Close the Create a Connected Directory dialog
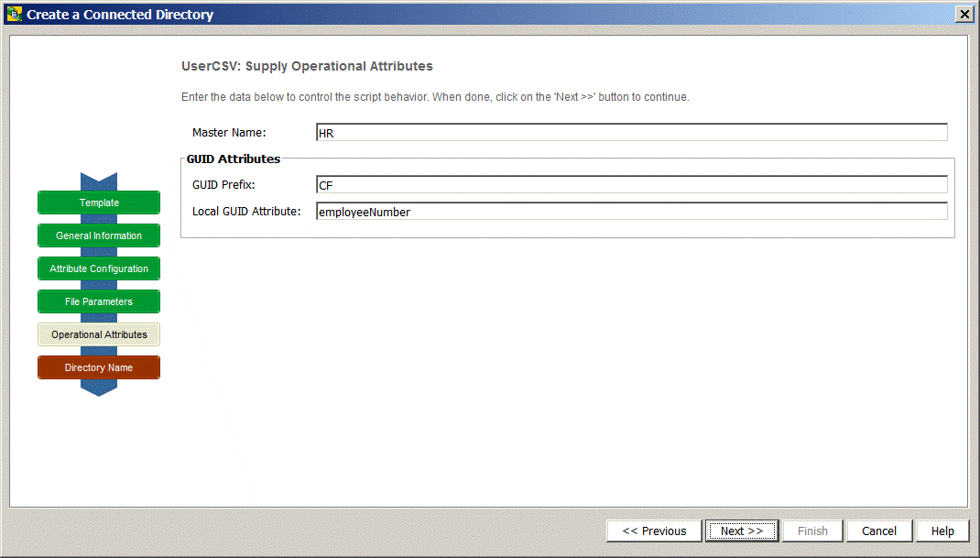 coord(964,14)
